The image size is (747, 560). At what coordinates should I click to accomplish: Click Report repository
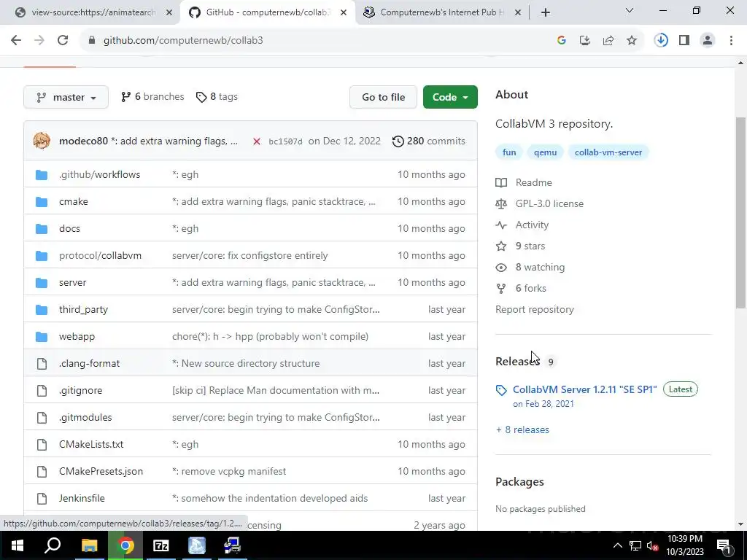coord(535,309)
